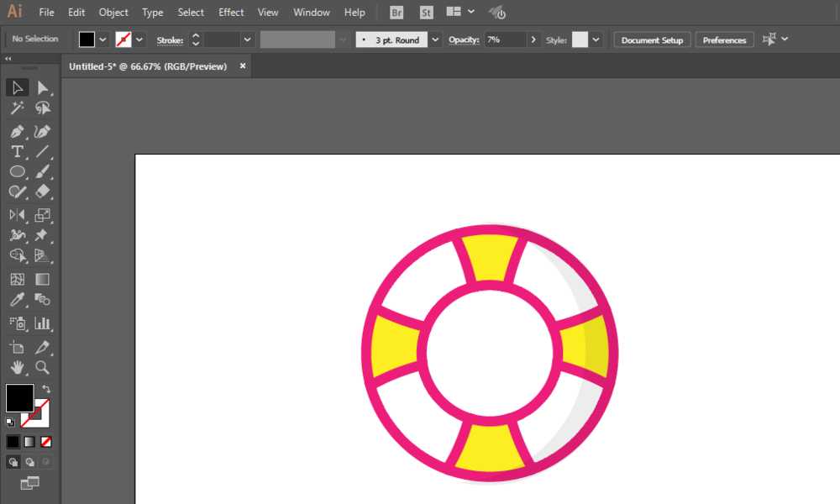Set the paint mode to None

46,442
